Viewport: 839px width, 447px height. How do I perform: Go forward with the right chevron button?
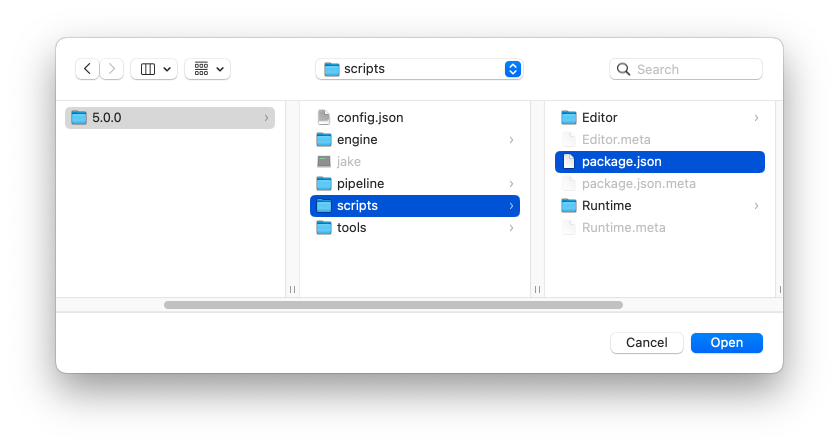[112, 69]
